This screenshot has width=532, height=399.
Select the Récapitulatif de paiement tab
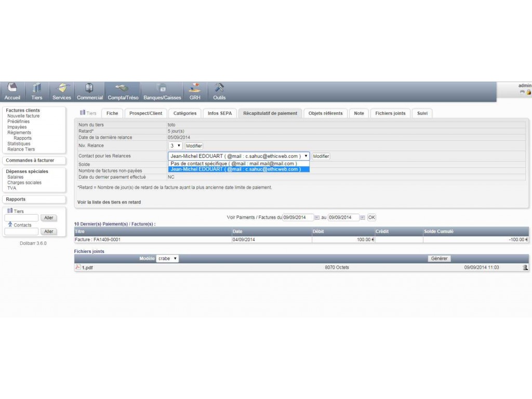[x=270, y=113]
